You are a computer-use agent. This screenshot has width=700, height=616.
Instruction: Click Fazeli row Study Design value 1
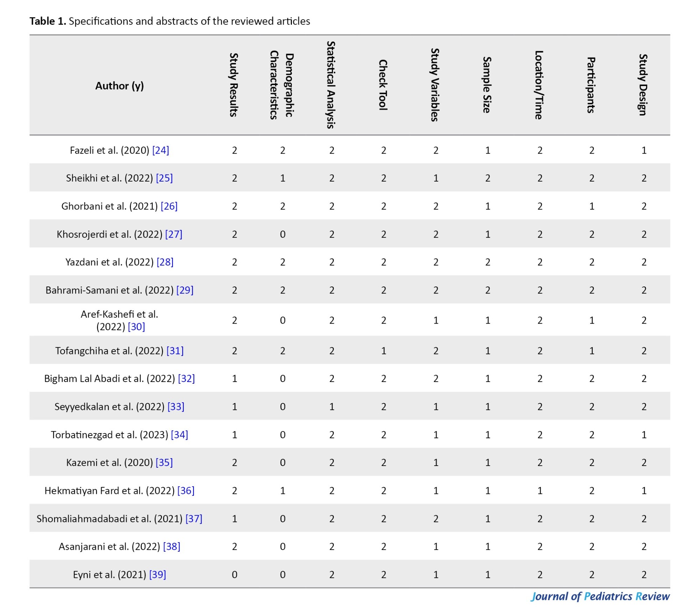(644, 150)
